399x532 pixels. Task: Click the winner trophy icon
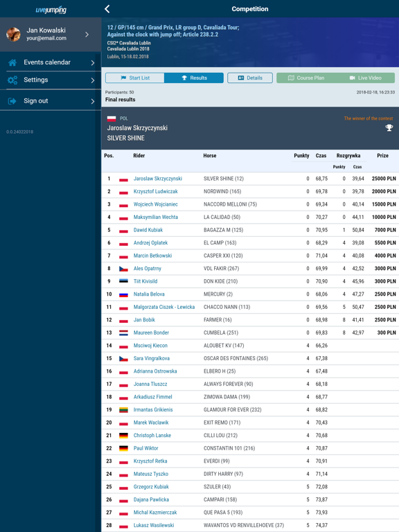[389, 127]
